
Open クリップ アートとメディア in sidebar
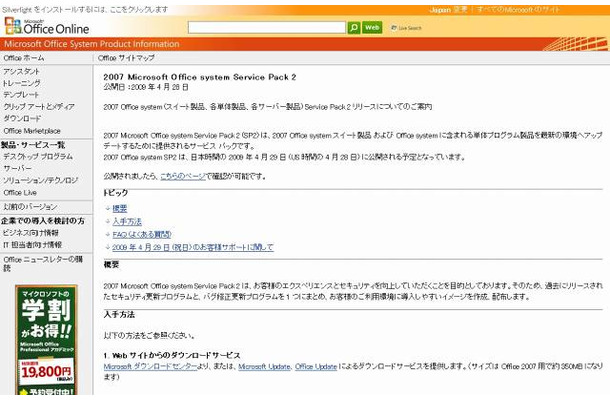[x=39, y=107]
